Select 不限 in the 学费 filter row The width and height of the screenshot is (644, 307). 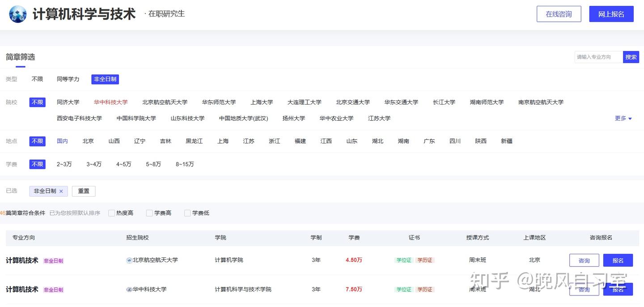[38, 164]
